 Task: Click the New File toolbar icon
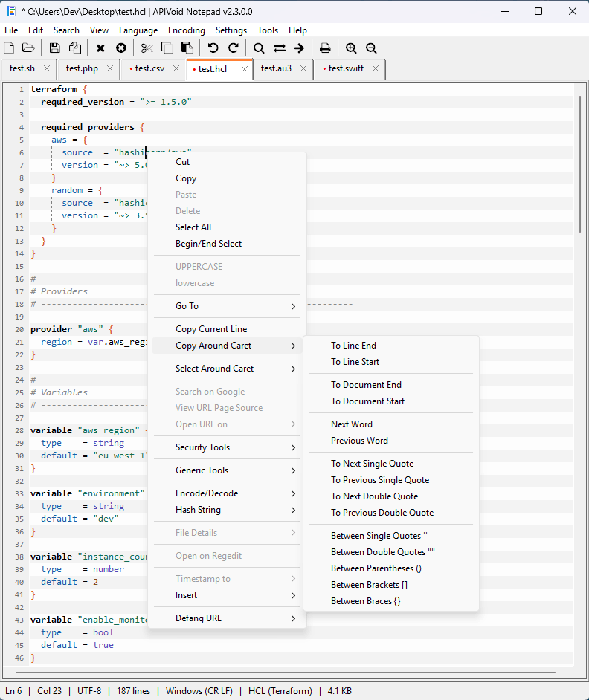click(9, 48)
